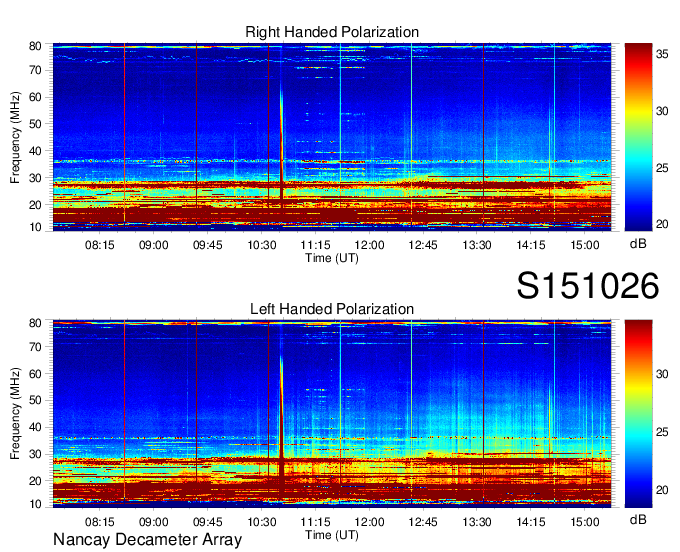680x552 pixels.
Task: Click the 10 MHz tick on the bottom plot
Action: [x=35, y=504]
